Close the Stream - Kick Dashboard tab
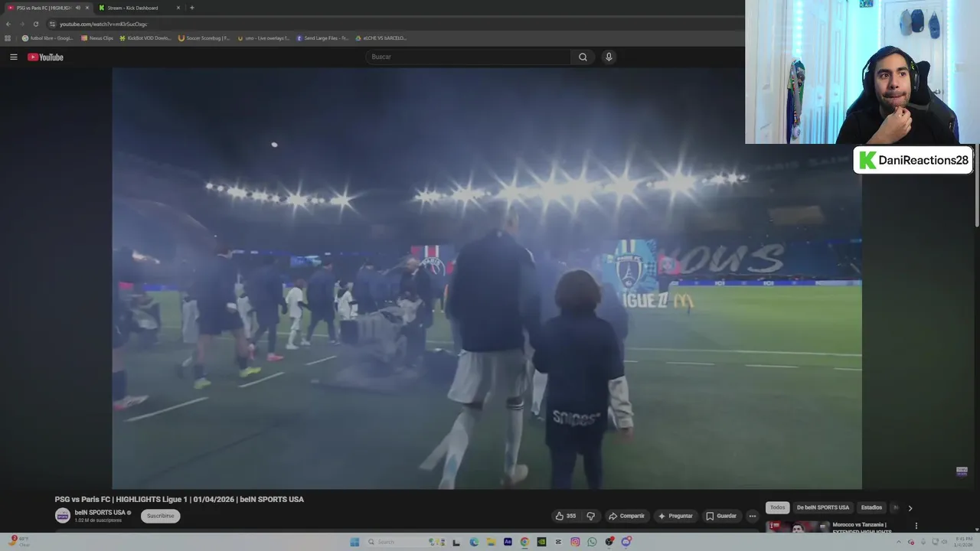The height and width of the screenshot is (551, 980). click(178, 8)
